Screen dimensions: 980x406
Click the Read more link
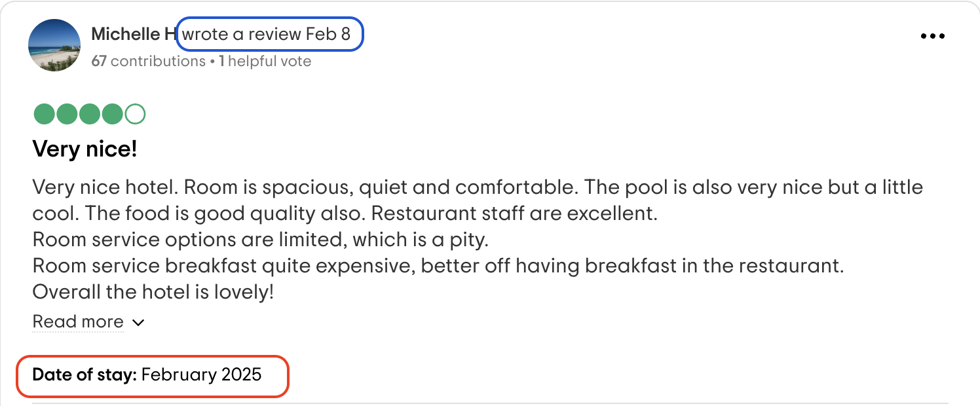point(78,322)
